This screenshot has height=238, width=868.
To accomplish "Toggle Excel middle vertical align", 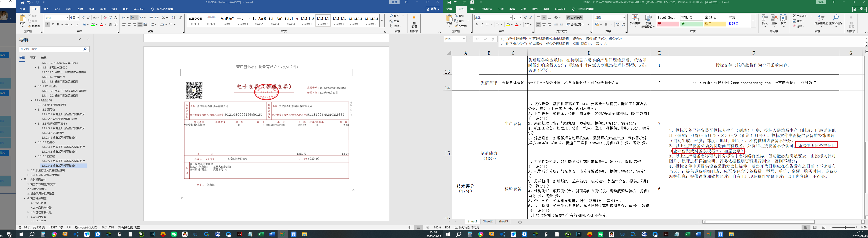I will (544, 18).
